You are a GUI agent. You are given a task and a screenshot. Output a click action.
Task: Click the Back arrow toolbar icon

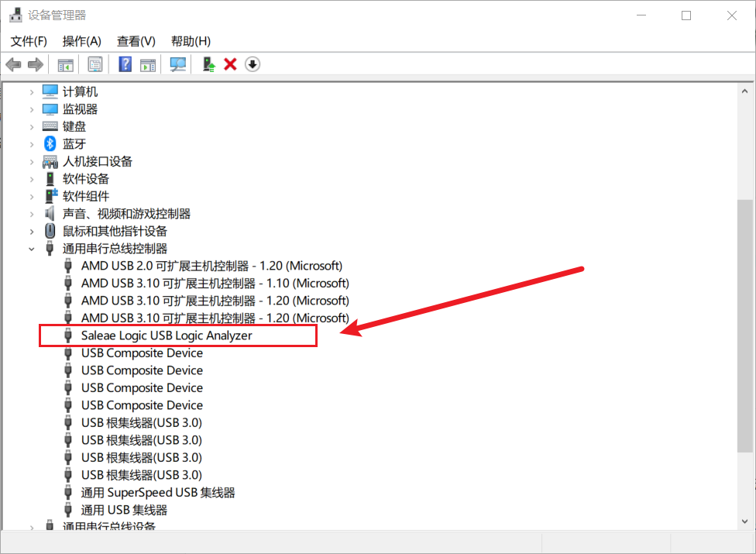coord(13,64)
